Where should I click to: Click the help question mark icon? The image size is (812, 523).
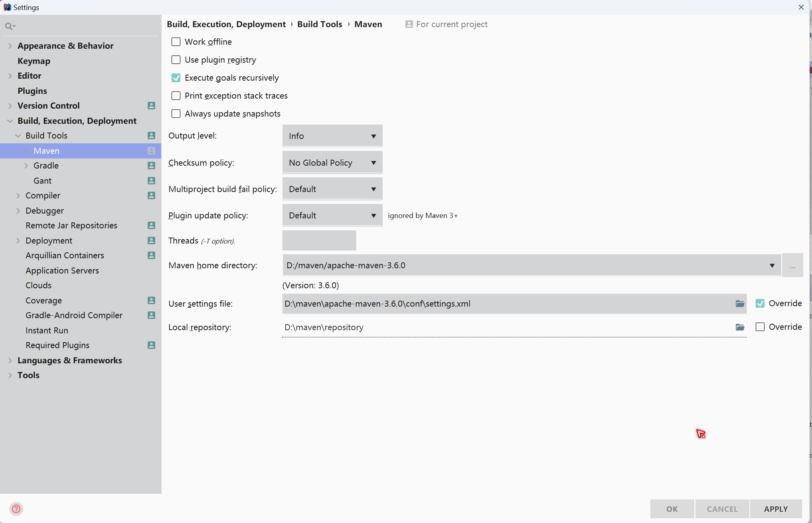[x=16, y=509]
